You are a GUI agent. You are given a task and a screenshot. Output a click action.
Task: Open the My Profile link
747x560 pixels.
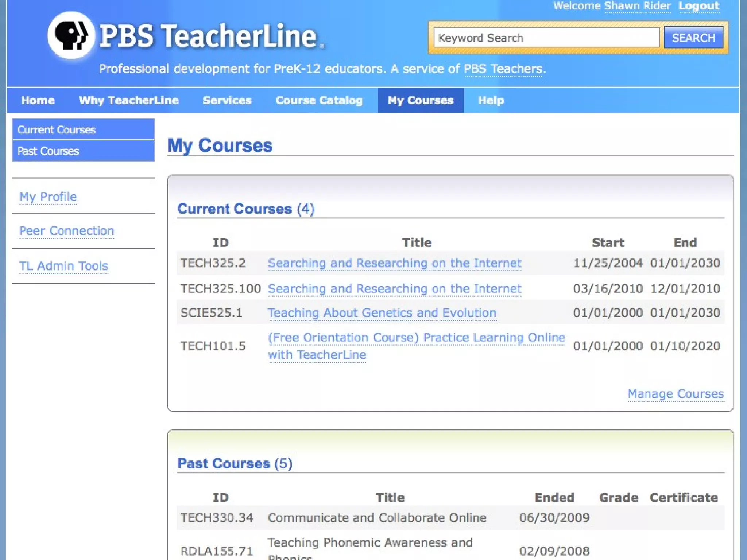48,197
